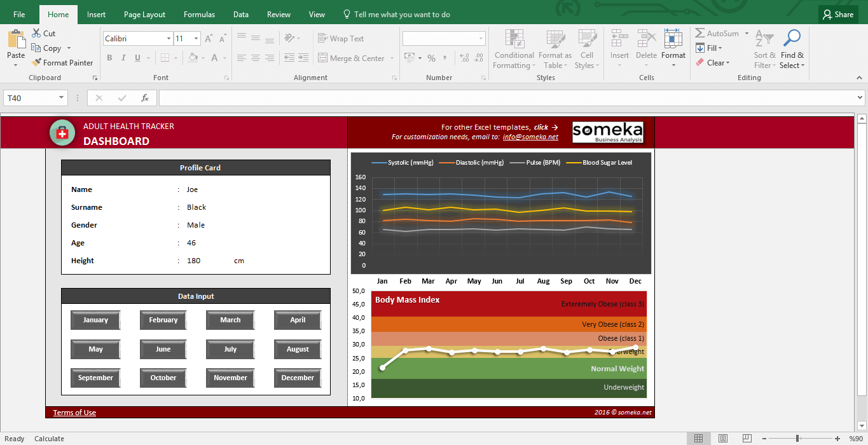This screenshot has height=445, width=868.
Task: Click the formula bar input
Action: point(507,98)
